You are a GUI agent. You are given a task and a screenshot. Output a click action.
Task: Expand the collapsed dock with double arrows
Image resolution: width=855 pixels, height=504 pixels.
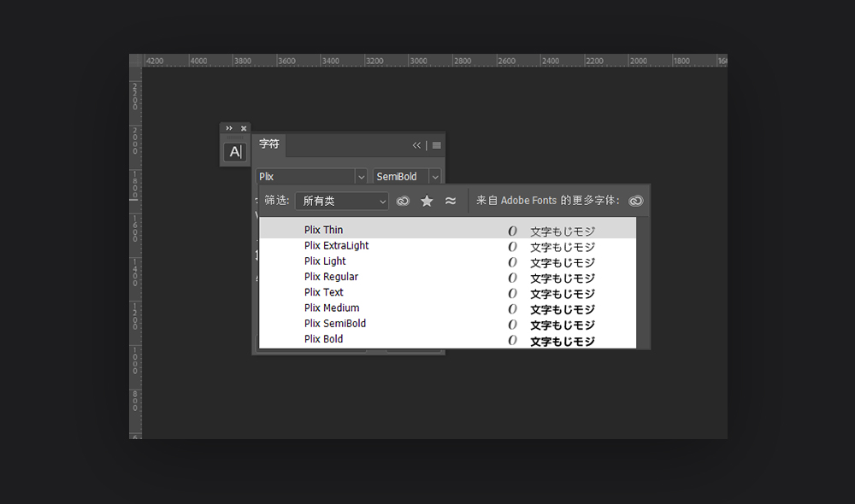(229, 128)
